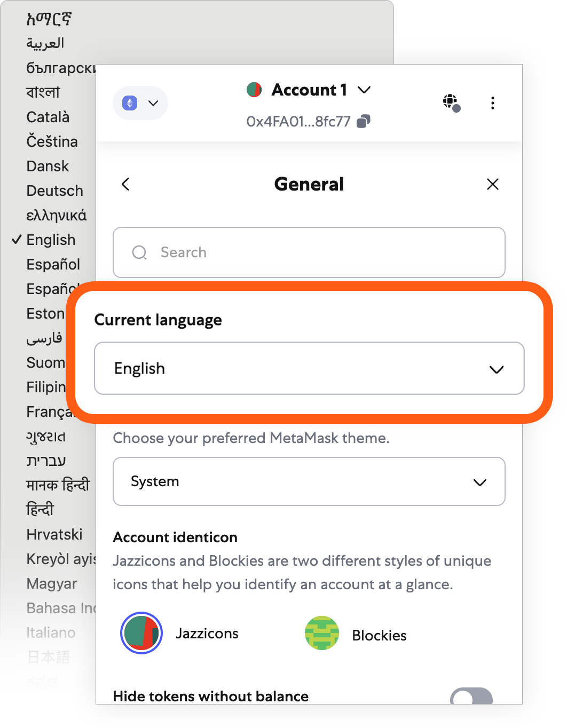The image size is (567, 728).
Task: Select Magyar language option
Action: pyautogui.click(x=52, y=584)
